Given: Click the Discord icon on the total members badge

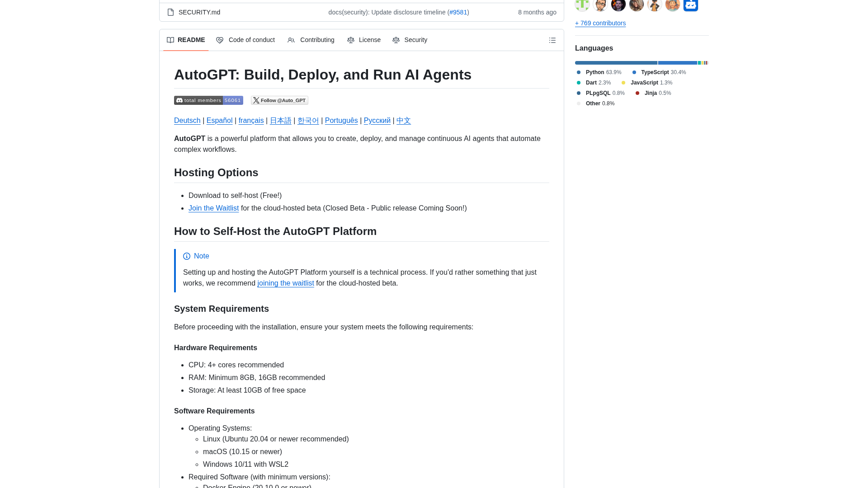Looking at the screenshot, I should point(179,100).
